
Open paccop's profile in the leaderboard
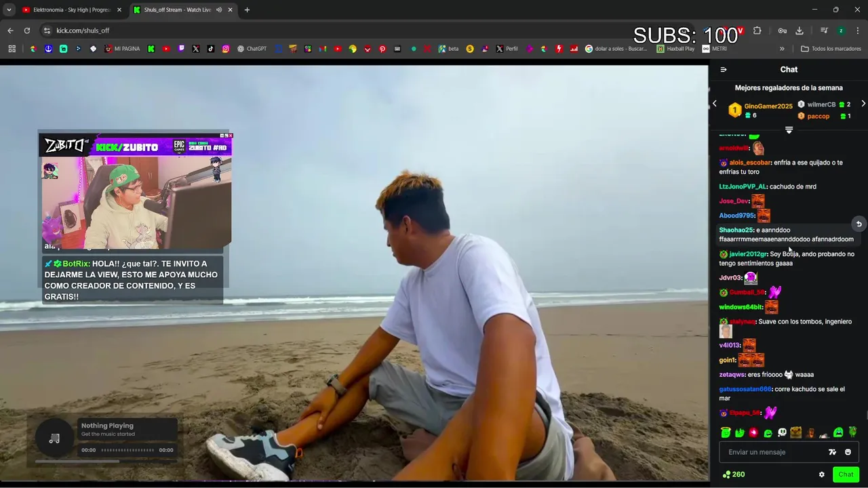coord(818,116)
